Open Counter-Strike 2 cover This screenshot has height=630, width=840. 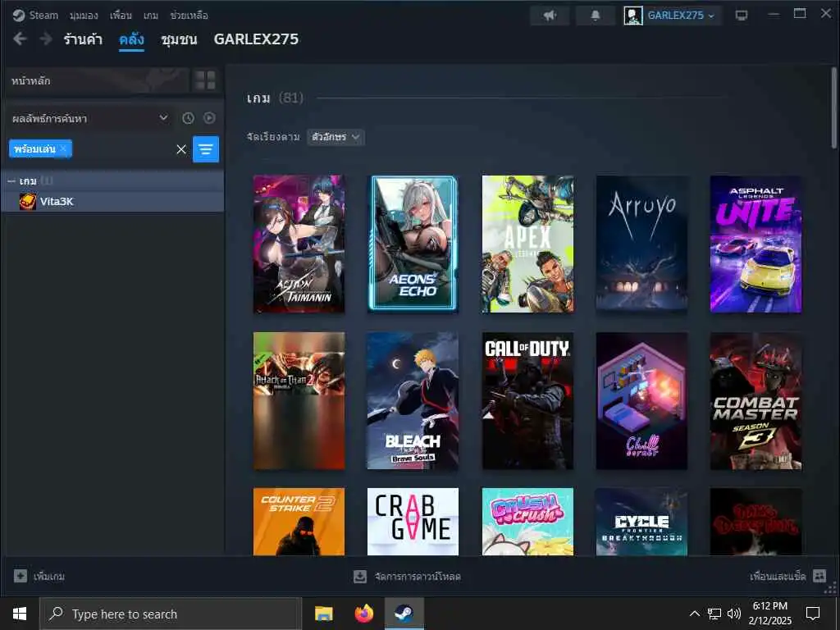pyautogui.click(x=299, y=521)
